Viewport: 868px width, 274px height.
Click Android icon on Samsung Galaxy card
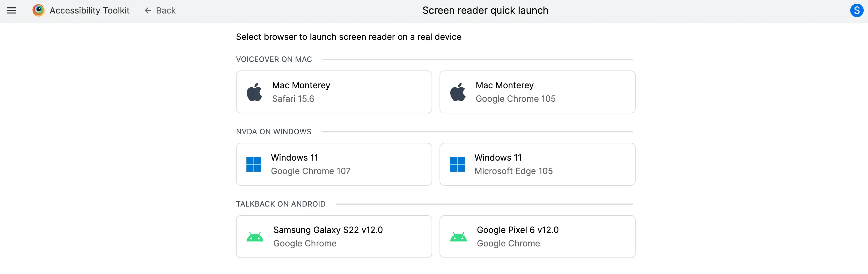[x=255, y=237]
